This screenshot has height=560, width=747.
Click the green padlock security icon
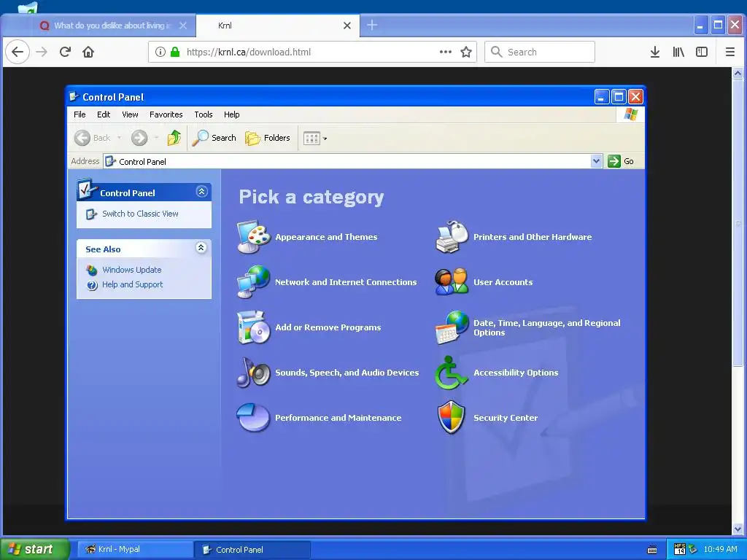click(175, 52)
